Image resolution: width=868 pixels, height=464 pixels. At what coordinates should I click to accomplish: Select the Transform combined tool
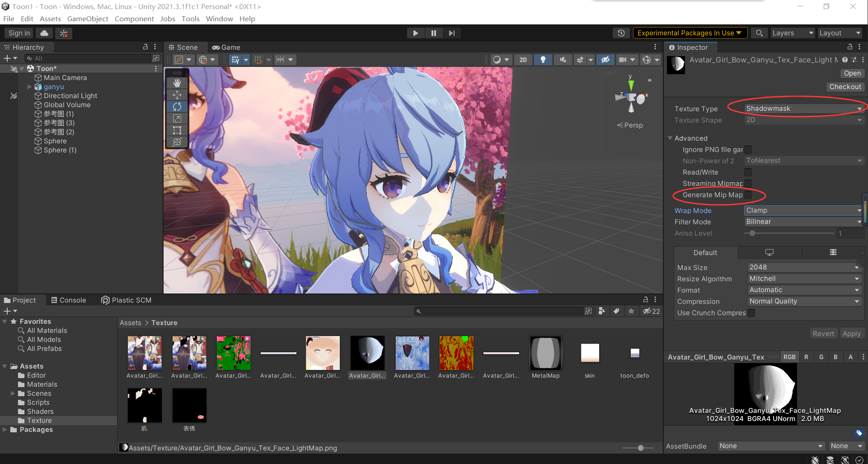(x=177, y=142)
